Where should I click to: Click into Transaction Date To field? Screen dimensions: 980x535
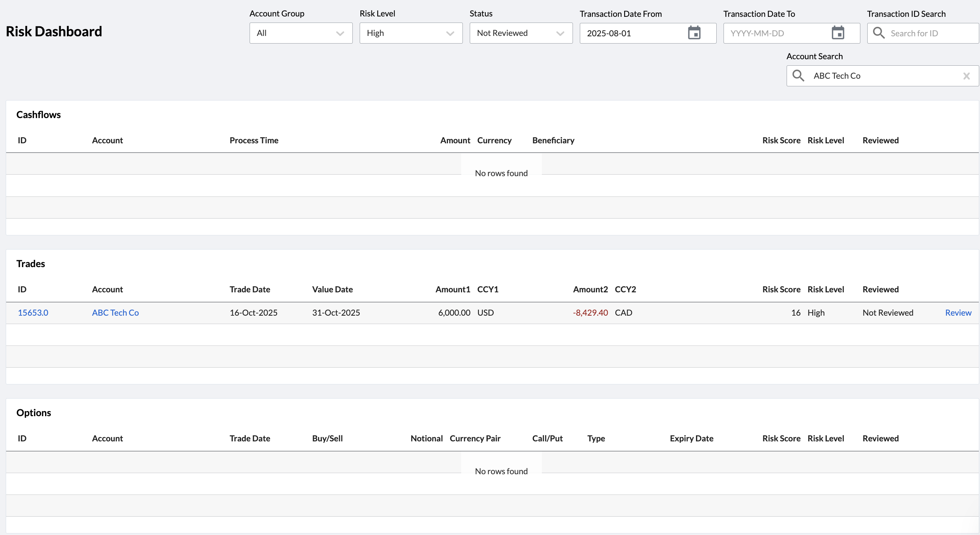tap(776, 33)
